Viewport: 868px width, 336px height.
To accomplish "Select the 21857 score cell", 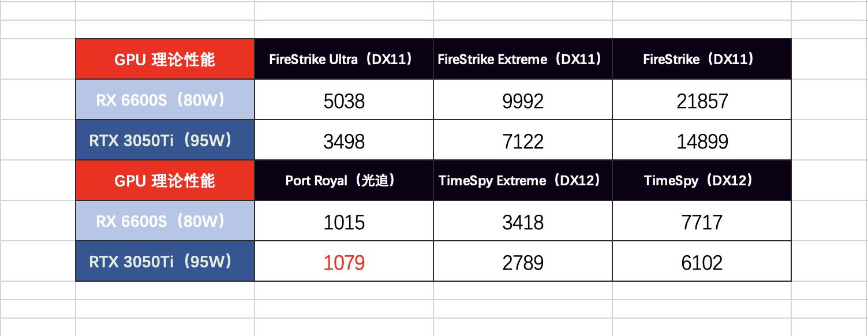I will [x=702, y=101].
